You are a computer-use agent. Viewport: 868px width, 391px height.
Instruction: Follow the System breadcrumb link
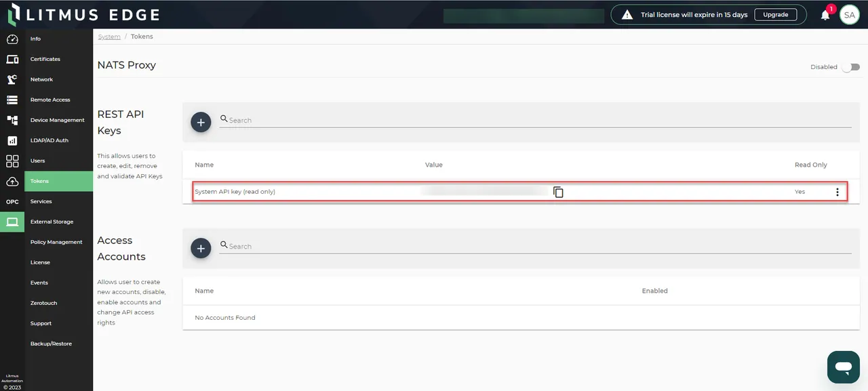coord(109,36)
